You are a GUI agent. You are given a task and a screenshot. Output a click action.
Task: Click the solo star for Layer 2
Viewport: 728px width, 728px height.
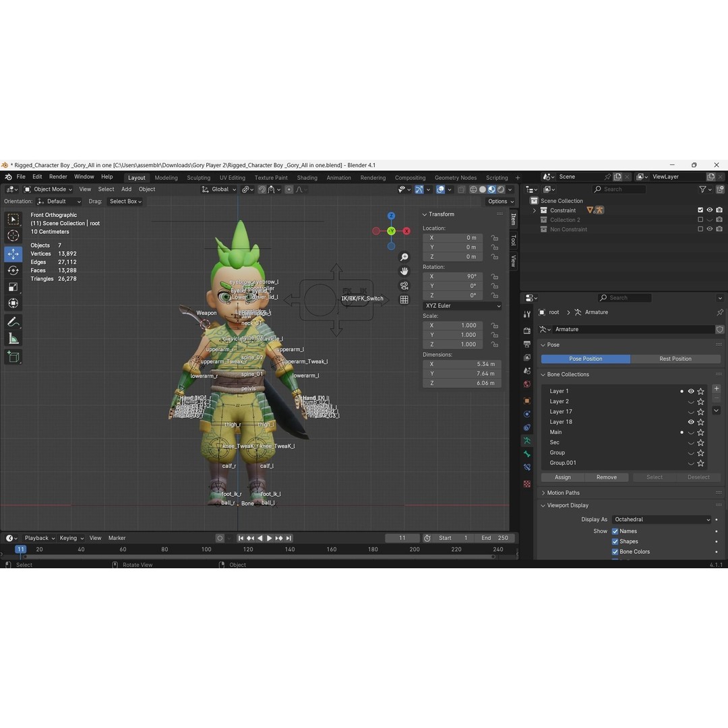[700, 402]
